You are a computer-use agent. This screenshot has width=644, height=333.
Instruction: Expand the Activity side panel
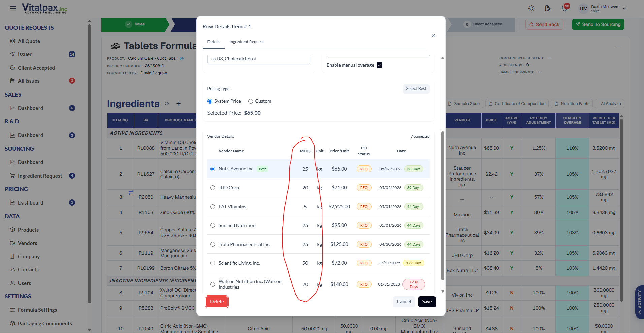click(639, 302)
